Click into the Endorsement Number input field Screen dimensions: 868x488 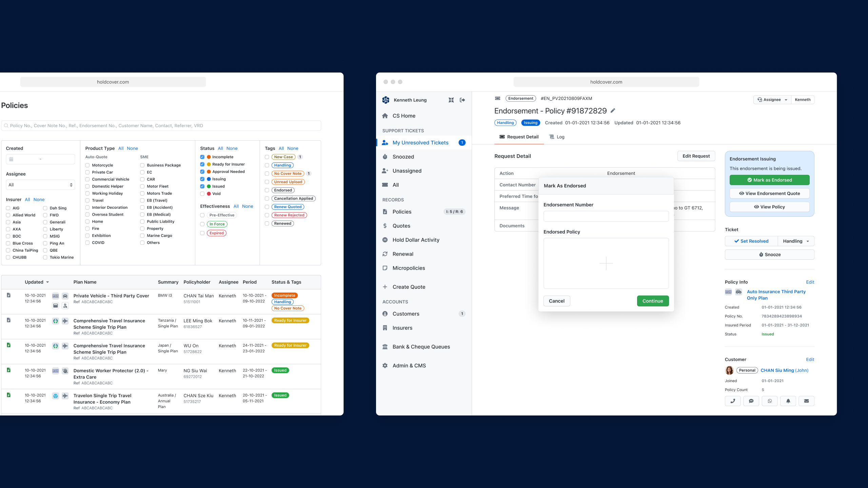[x=606, y=216]
